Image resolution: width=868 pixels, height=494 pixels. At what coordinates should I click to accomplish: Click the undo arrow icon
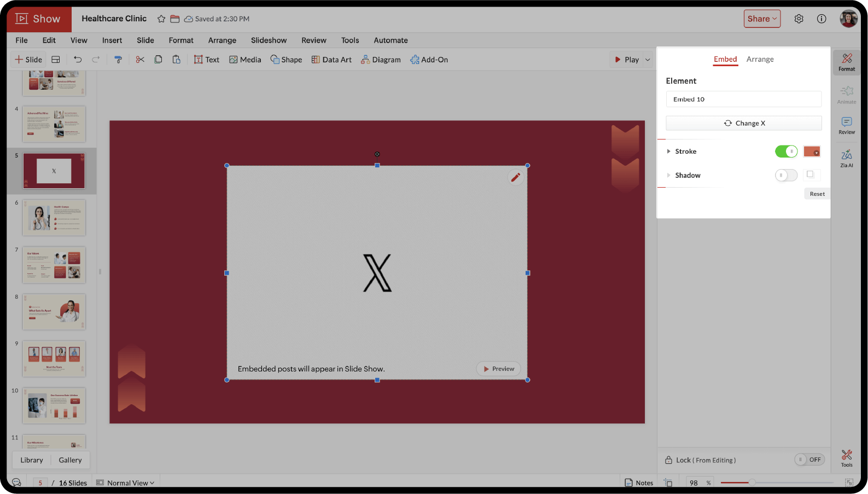(x=78, y=60)
